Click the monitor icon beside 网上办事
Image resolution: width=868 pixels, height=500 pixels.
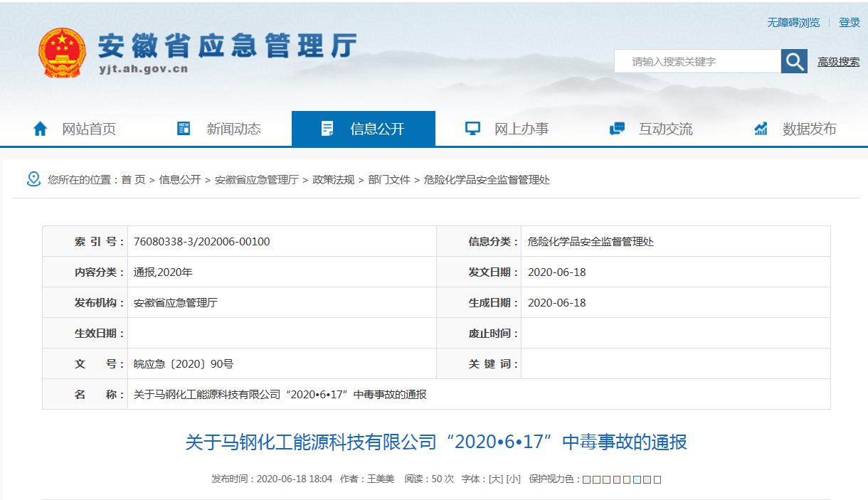472,129
